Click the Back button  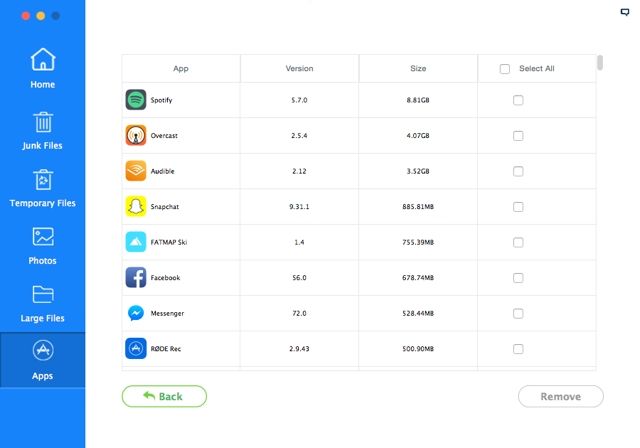[164, 396]
